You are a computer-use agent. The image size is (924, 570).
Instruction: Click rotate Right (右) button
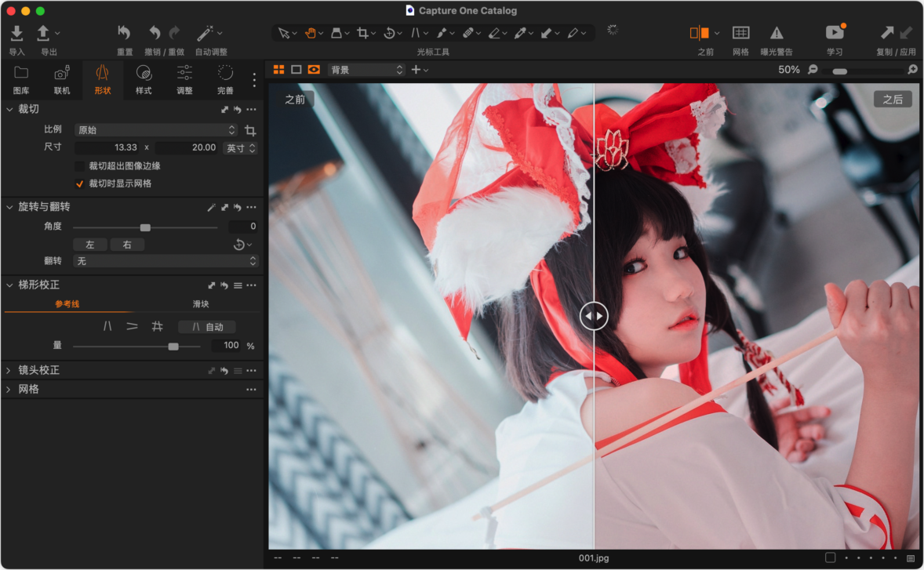(x=127, y=245)
